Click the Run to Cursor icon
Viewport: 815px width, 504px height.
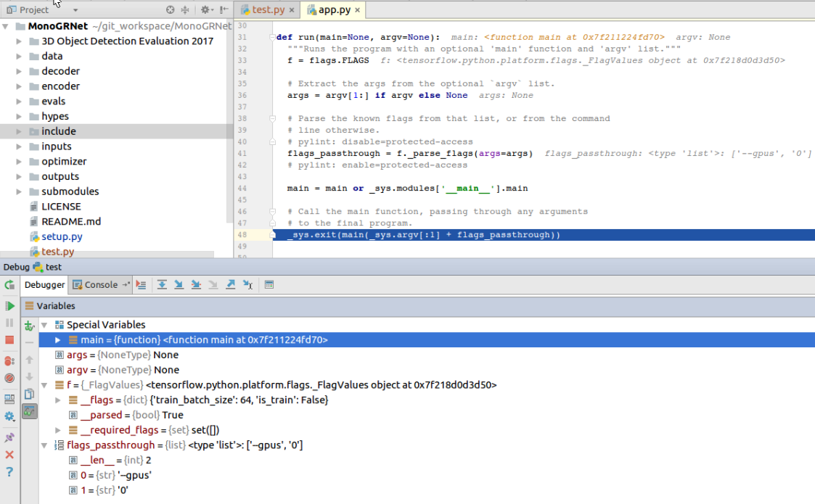tap(248, 285)
